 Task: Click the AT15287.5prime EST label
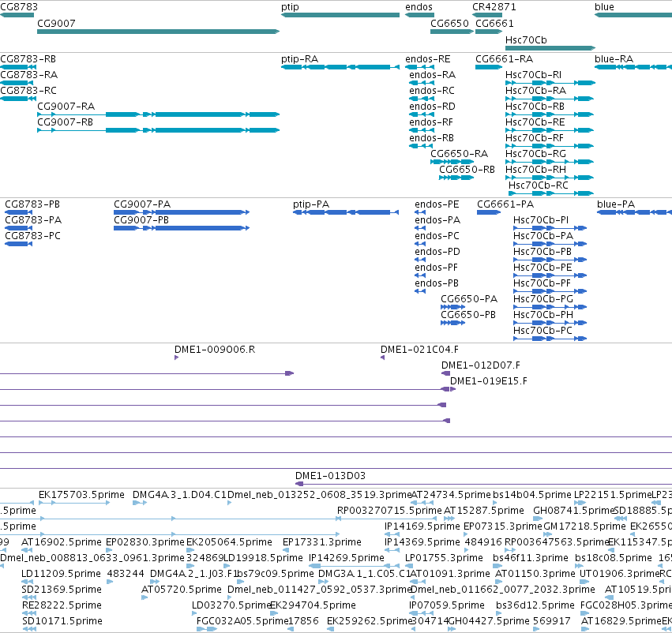[x=484, y=510]
